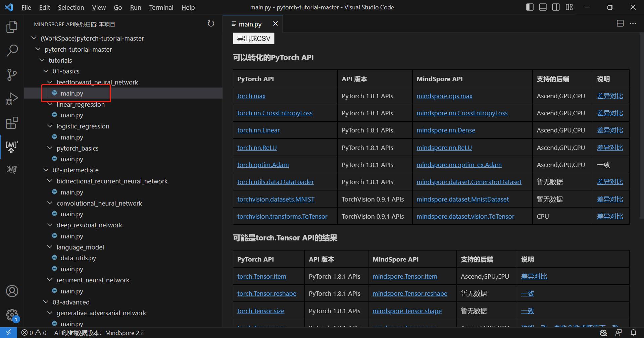Open Source Control view
The image size is (644, 338).
pos(12,74)
